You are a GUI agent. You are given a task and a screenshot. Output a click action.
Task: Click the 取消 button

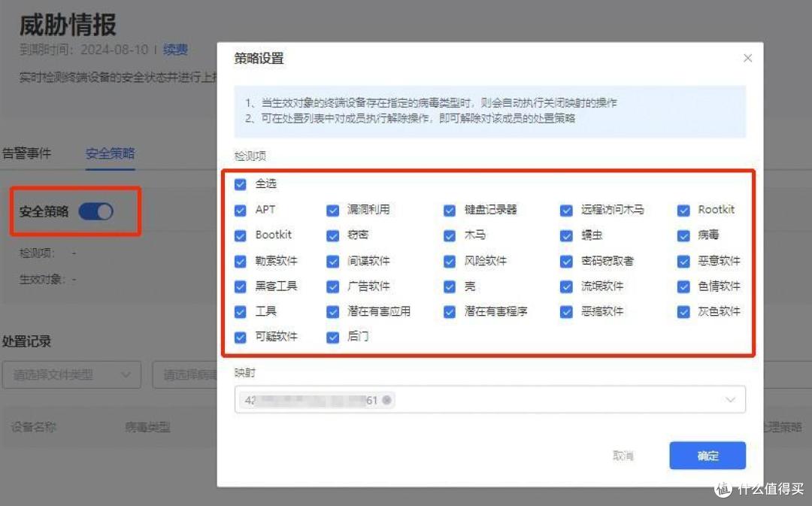click(x=623, y=456)
